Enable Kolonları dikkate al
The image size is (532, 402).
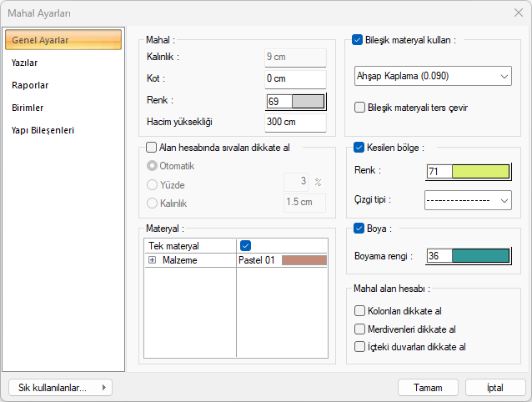tap(359, 311)
